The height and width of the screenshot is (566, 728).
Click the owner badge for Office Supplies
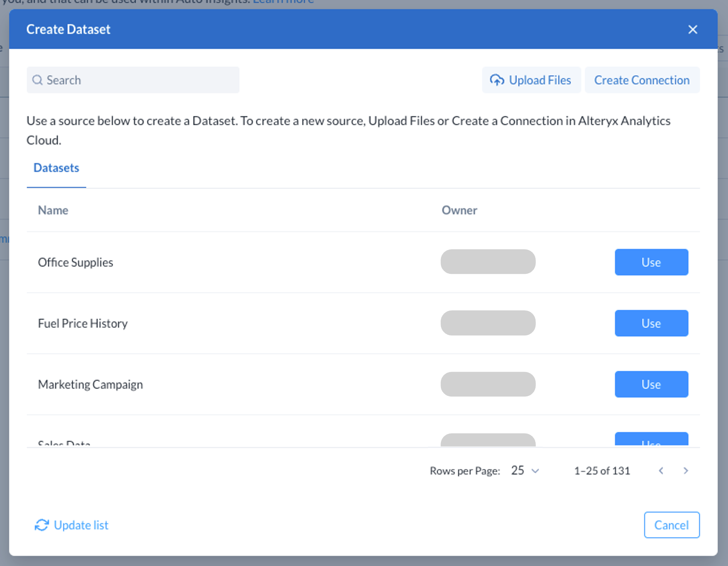pyautogui.click(x=488, y=262)
